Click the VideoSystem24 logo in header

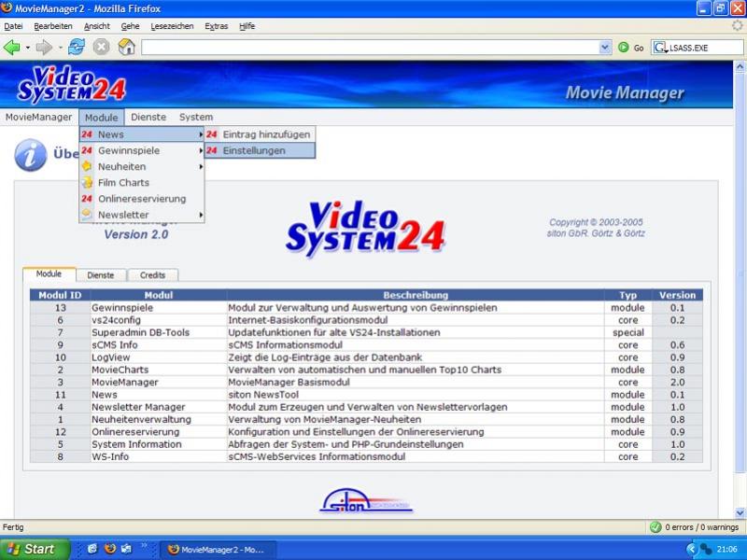pyautogui.click(x=72, y=85)
